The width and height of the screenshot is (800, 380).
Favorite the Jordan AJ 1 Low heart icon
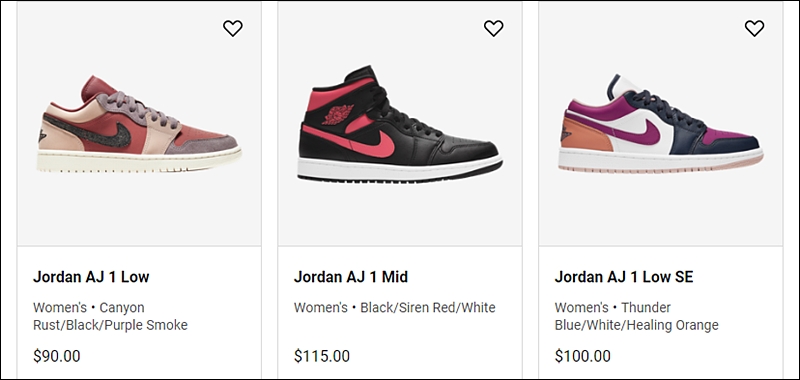[233, 28]
